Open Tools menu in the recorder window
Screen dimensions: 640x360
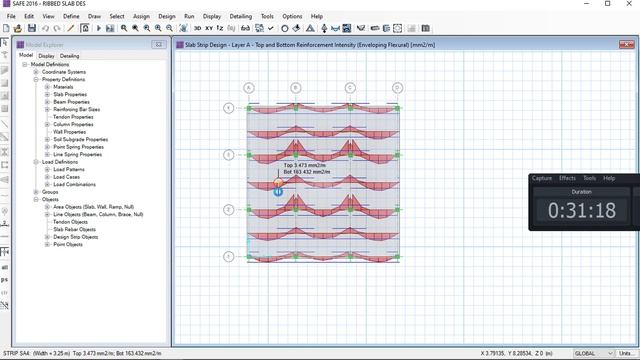(x=589, y=178)
